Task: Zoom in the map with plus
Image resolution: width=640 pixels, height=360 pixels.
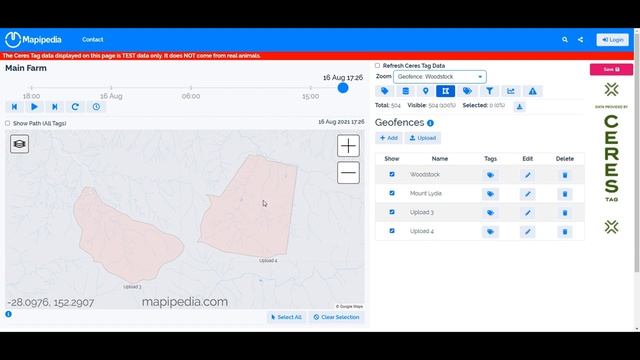Action: point(348,146)
